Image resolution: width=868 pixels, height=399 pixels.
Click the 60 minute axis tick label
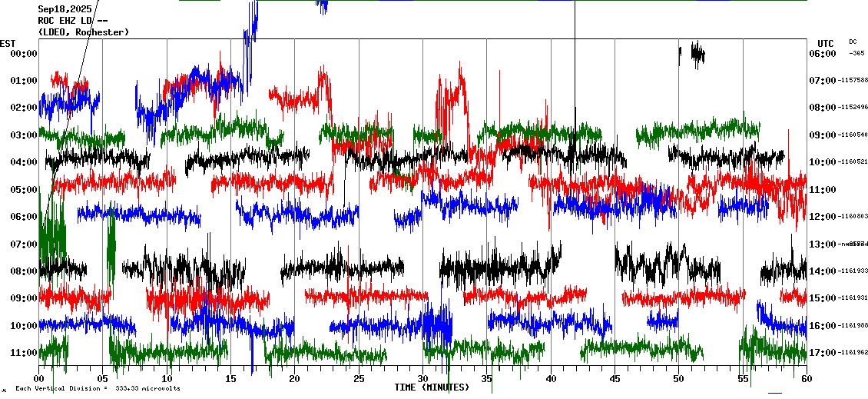click(806, 379)
